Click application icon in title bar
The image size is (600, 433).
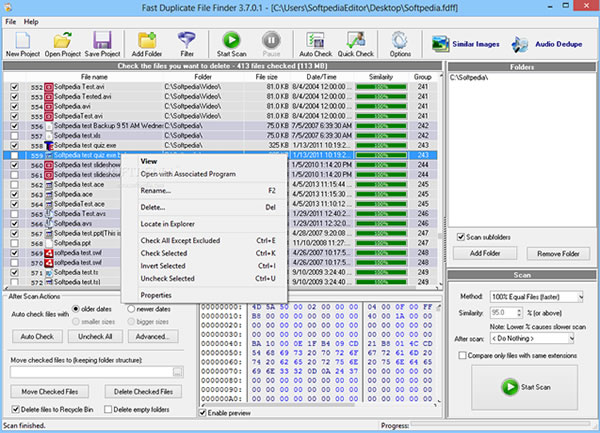click(8, 7)
